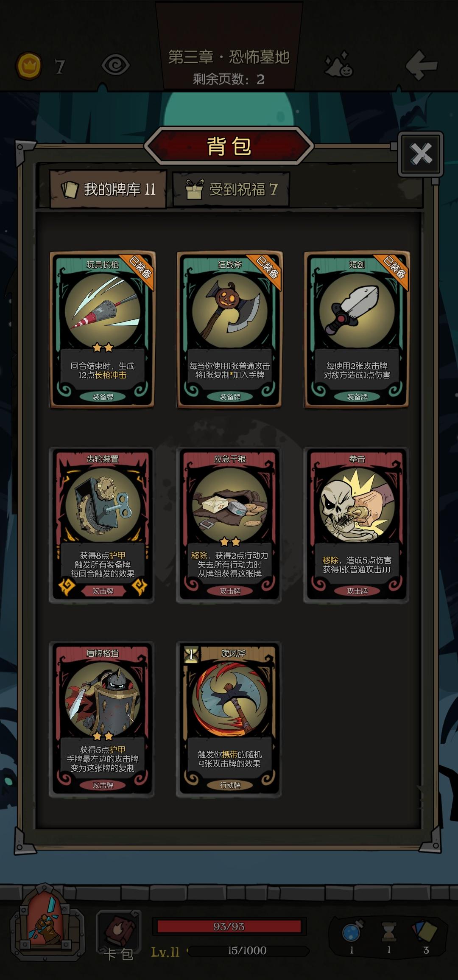Open the 应急干粮 rations card
Viewport: 458px width, 980px height.
pyautogui.click(x=229, y=525)
